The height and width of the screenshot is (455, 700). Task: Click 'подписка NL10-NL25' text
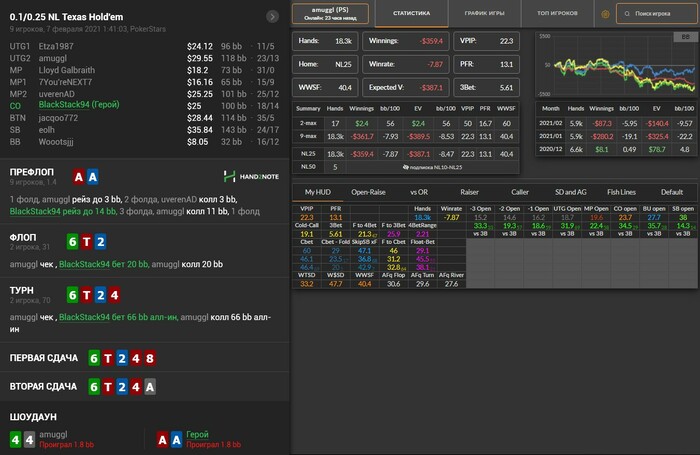coord(436,167)
